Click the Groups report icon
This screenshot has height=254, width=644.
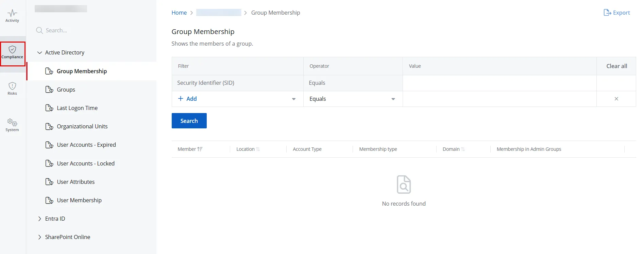tap(49, 90)
